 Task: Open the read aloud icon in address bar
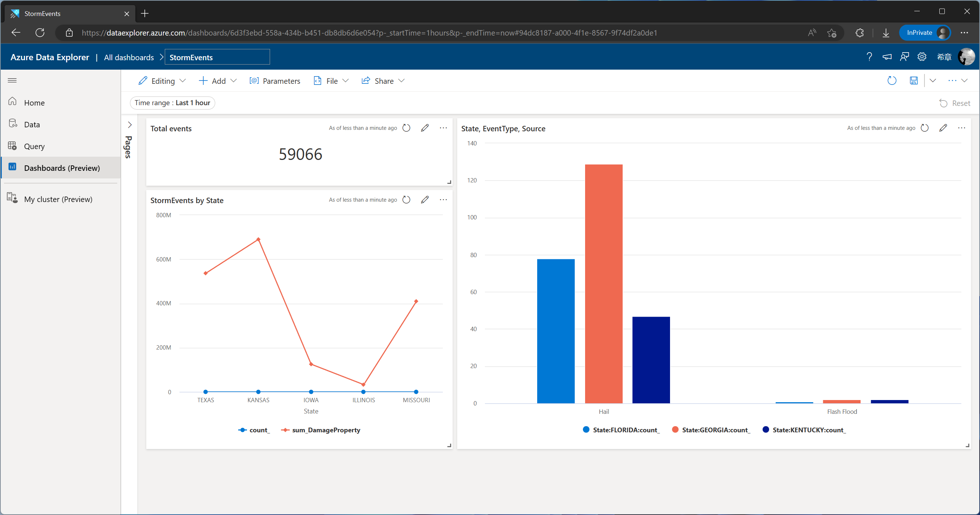click(812, 33)
